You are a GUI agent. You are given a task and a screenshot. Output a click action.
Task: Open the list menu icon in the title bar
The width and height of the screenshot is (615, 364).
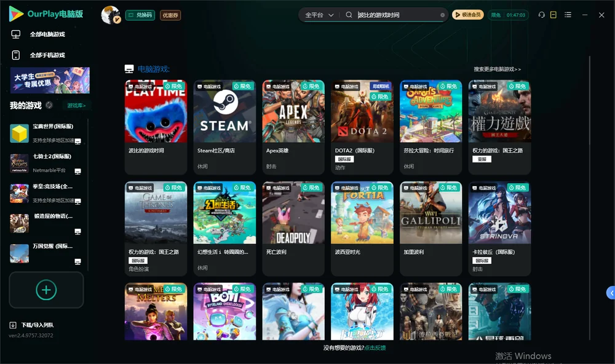(568, 15)
